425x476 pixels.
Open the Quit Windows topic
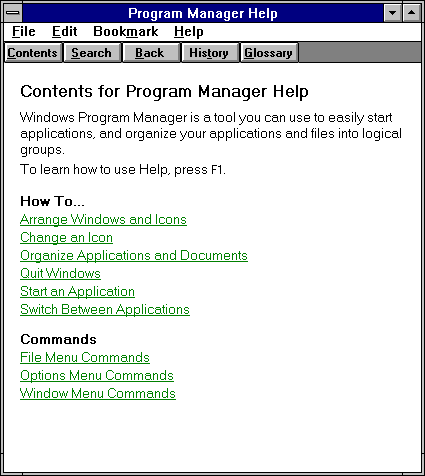(60, 274)
